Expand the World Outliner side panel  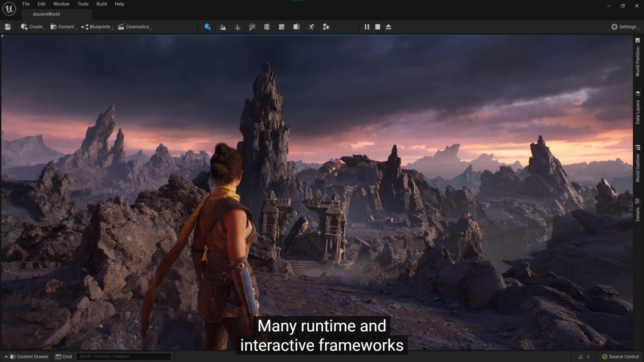coord(638,164)
